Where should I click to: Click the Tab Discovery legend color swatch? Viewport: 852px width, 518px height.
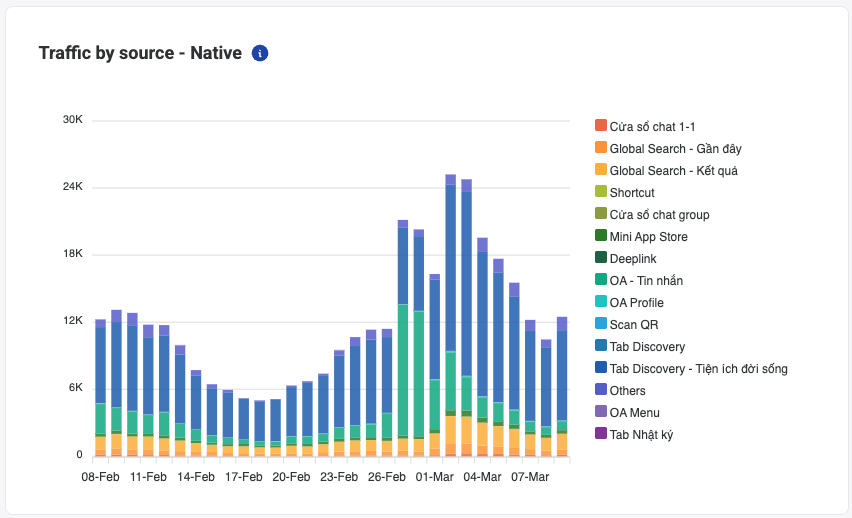pos(600,346)
